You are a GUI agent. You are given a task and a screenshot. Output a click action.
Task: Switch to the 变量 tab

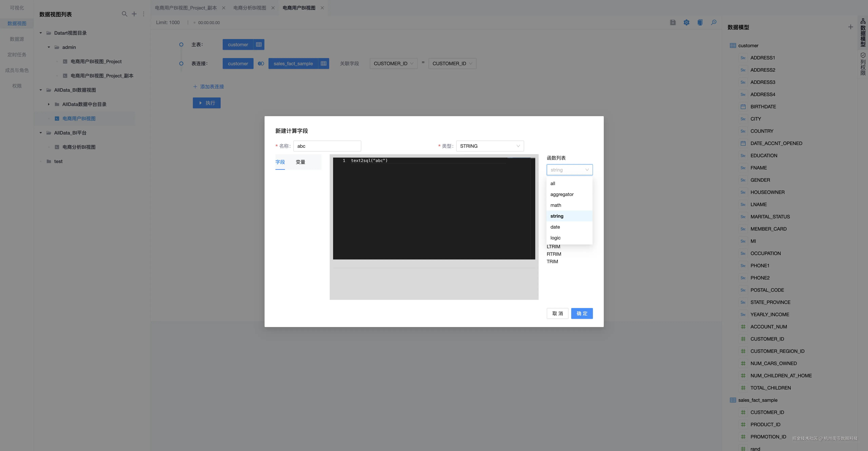tap(300, 162)
